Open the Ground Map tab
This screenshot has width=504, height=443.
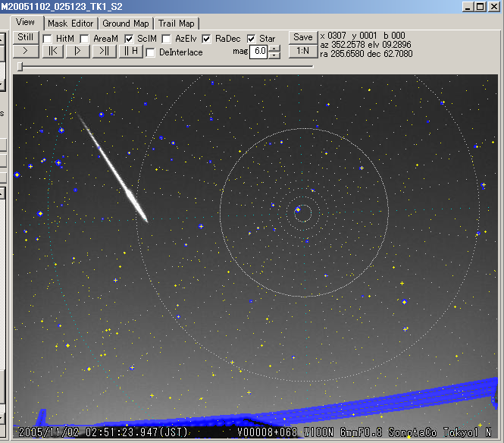tap(127, 24)
